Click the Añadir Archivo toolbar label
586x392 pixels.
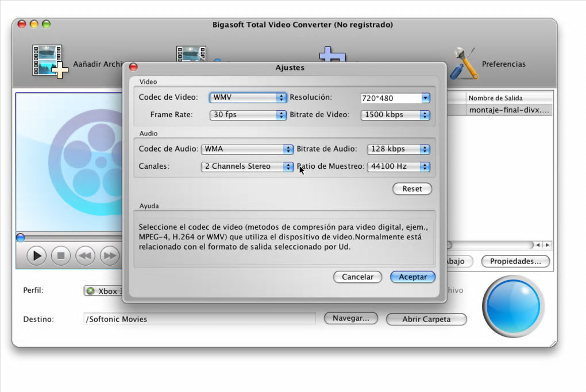point(98,64)
